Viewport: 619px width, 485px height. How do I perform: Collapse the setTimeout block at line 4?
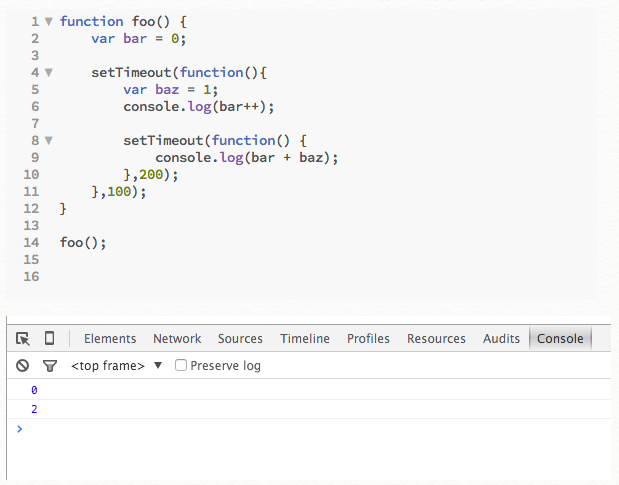pos(49,73)
